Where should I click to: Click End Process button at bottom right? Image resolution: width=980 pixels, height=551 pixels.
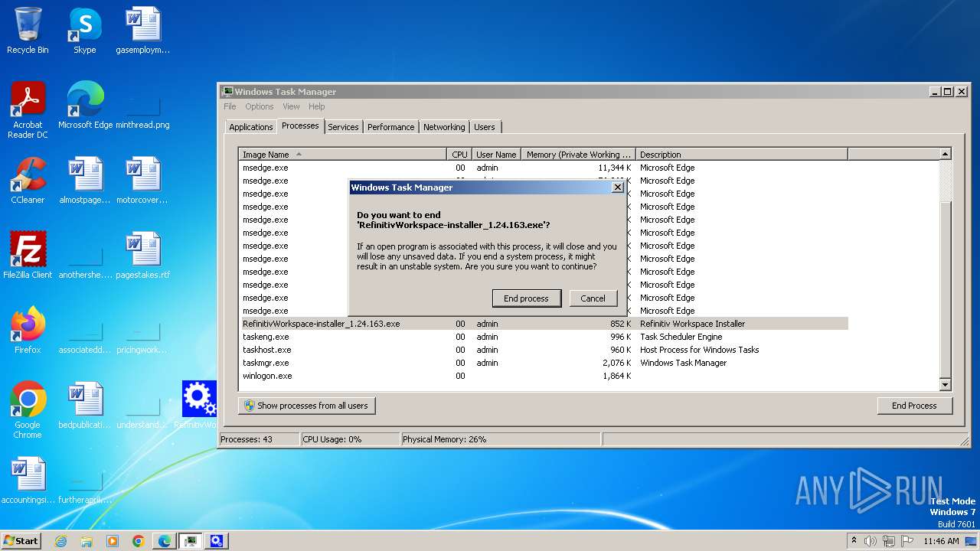pyautogui.click(x=914, y=406)
